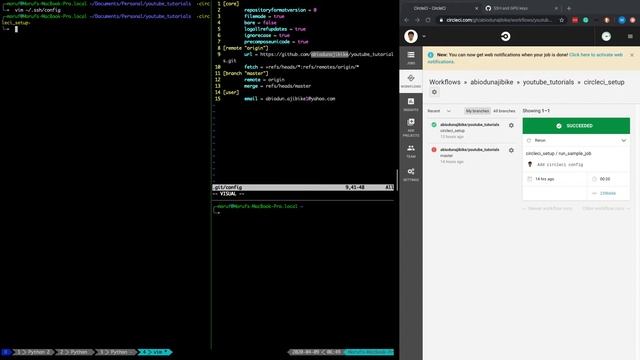Click the blue browser extension icon
This screenshot has width=640, height=360.
(x=622, y=20)
